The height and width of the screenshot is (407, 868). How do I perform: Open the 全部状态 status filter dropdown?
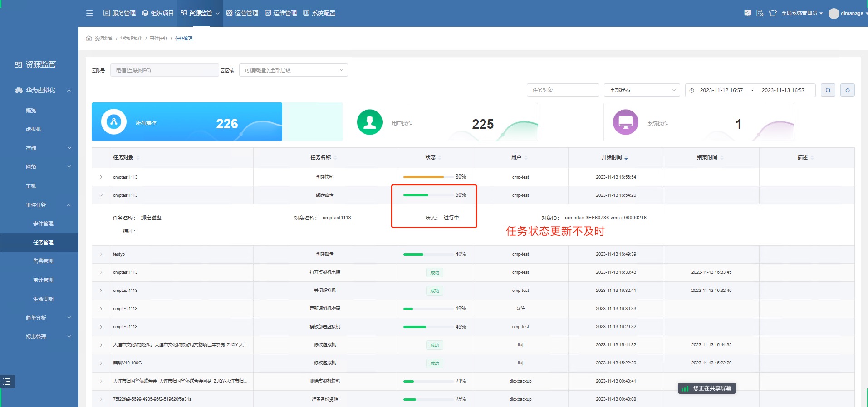(x=642, y=90)
